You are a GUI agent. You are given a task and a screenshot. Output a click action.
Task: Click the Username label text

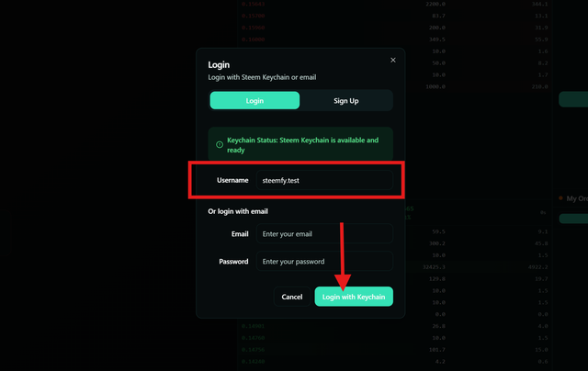[x=232, y=180]
